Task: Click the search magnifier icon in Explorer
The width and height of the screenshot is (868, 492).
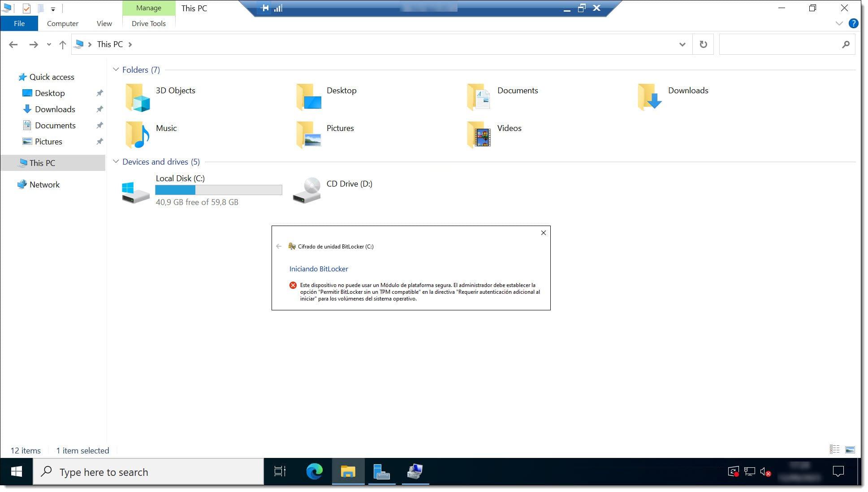Action: (x=846, y=44)
